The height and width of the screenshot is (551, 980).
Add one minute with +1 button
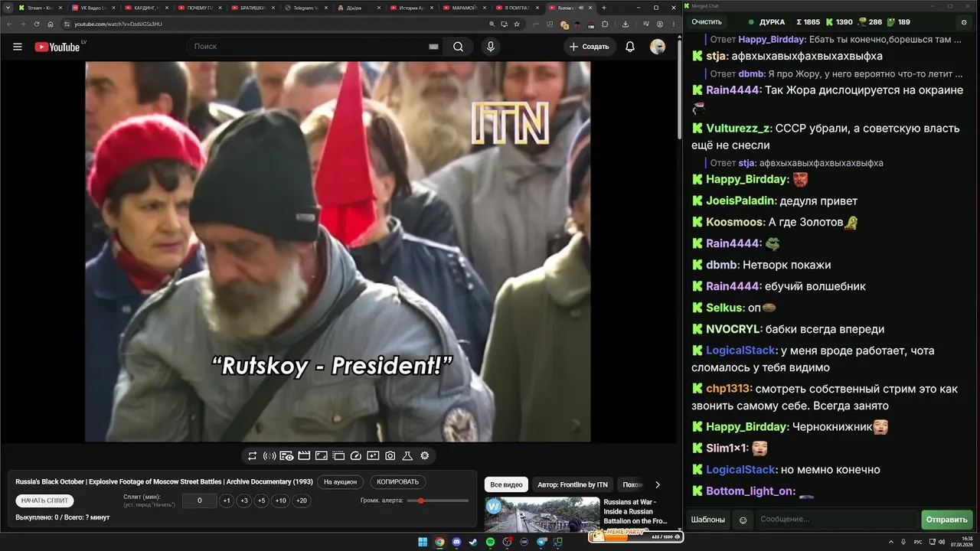pyautogui.click(x=227, y=500)
